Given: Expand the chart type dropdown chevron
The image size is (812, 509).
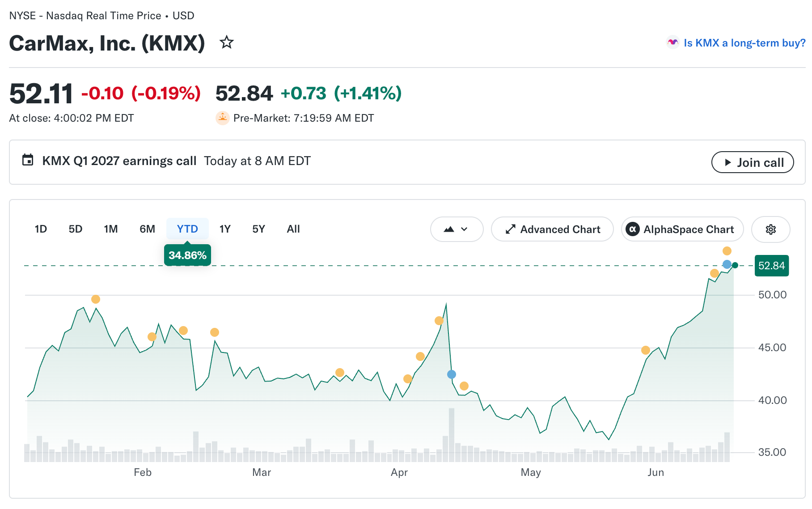Looking at the screenshot, I should tap(464, 229).
